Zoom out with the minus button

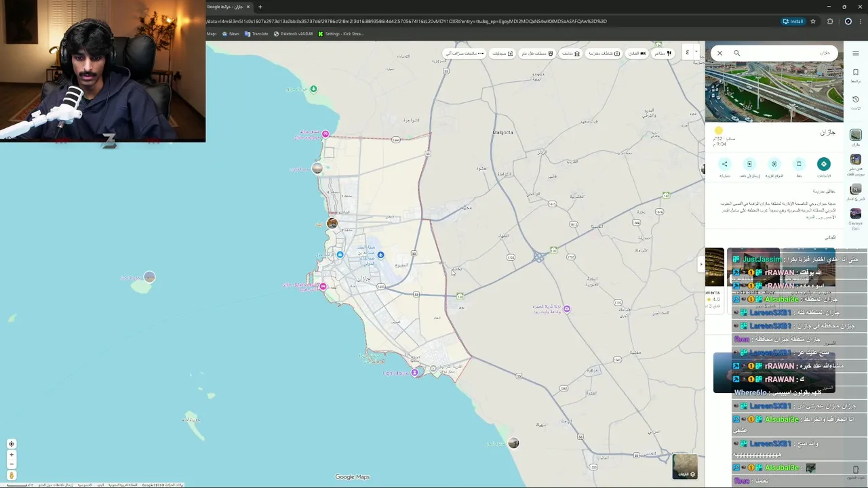click(12, 464)
